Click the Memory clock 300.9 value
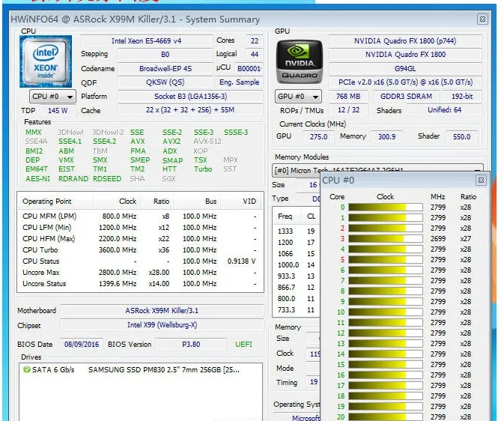This screenshot has width=504, height=421. (x=386, y=136)
